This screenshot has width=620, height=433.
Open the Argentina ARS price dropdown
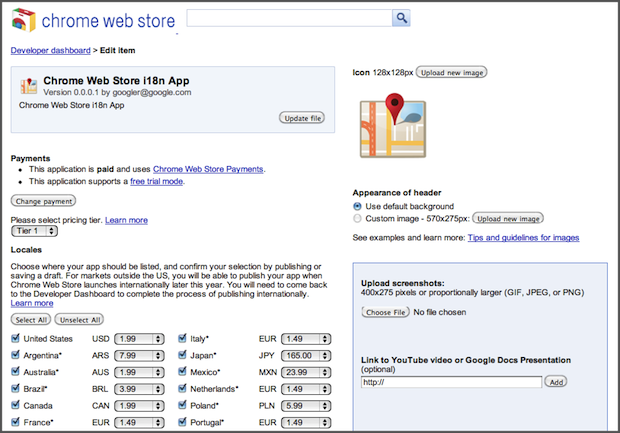point(139,355)
